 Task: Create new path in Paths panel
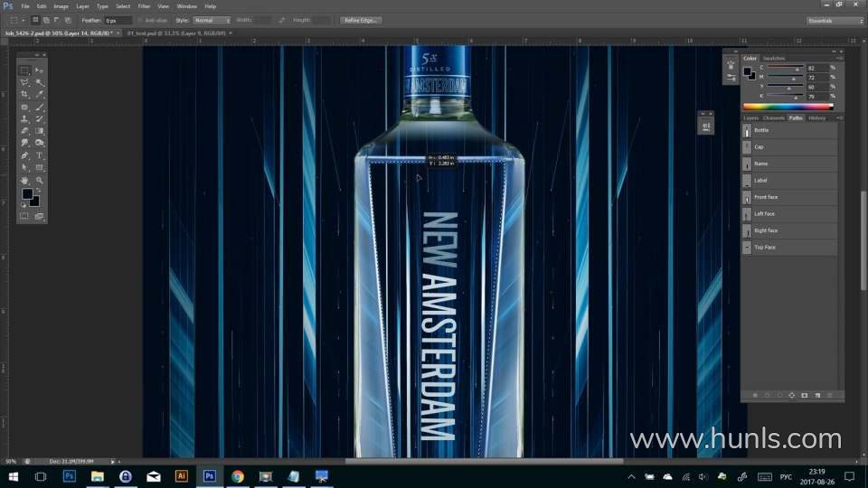click(817, 395)
